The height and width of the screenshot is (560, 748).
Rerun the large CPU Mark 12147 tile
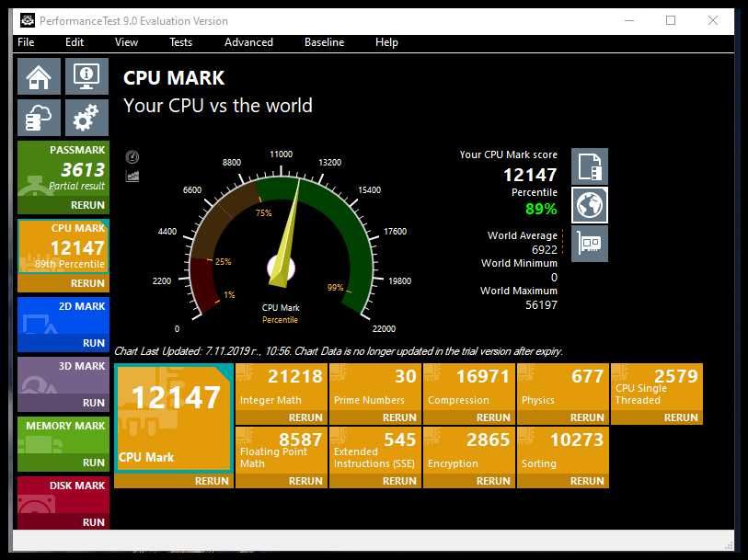(x=174, y=481)
